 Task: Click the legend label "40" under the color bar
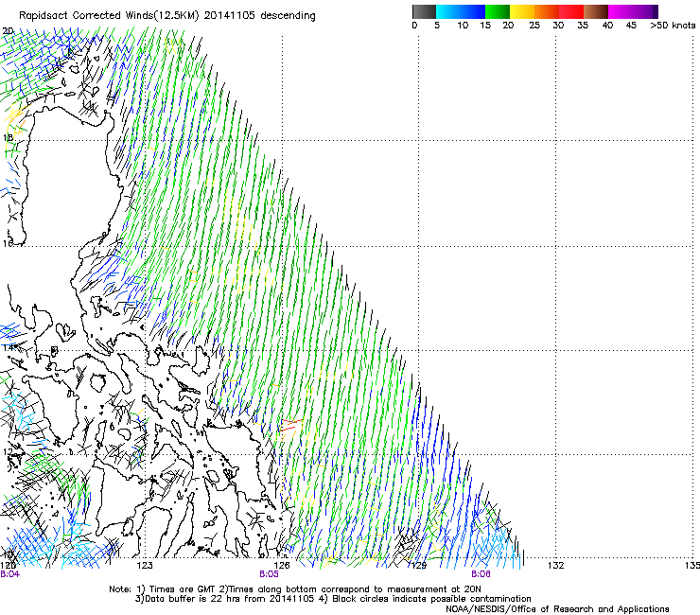tap(607, 26)
